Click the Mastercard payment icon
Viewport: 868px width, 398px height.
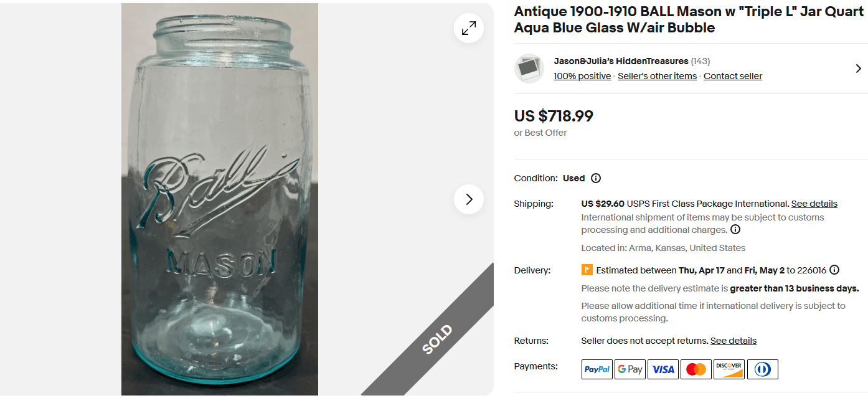tap(696, 369)
